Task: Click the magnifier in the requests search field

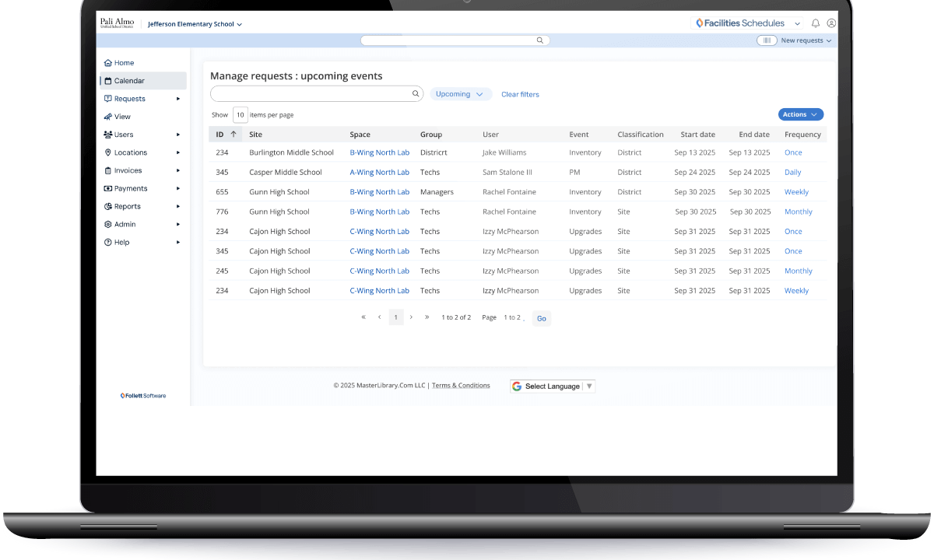Action: pos(416,94)
